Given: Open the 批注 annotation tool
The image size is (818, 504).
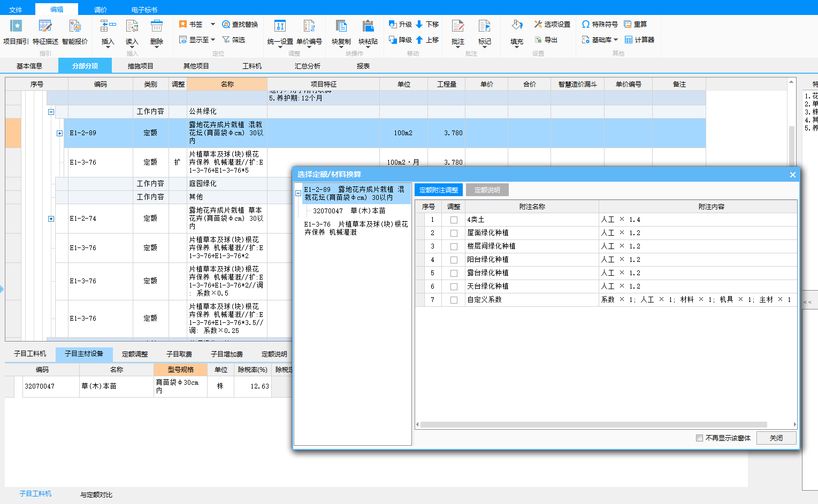Looking at the screenshot, I should (x=458, y=33).
